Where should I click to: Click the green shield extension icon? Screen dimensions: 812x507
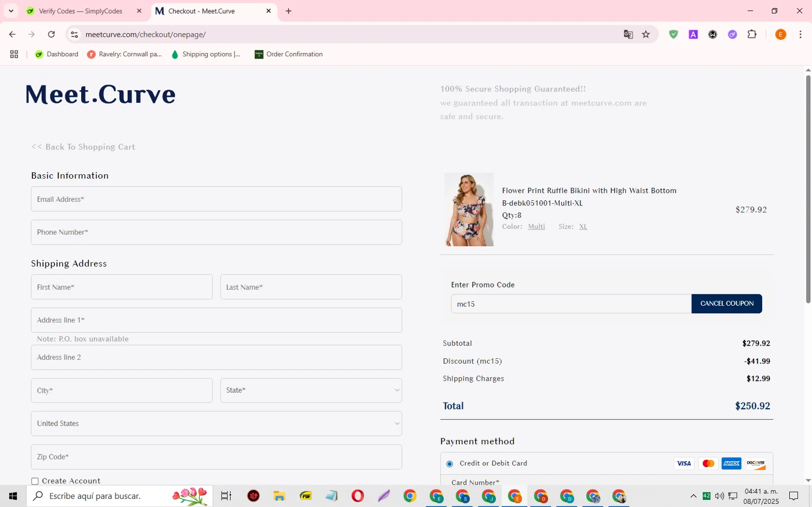[x=673, y=35]
